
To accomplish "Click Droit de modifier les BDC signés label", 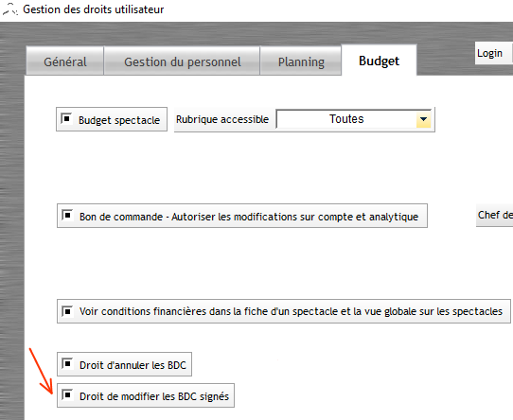I will 154,396.
